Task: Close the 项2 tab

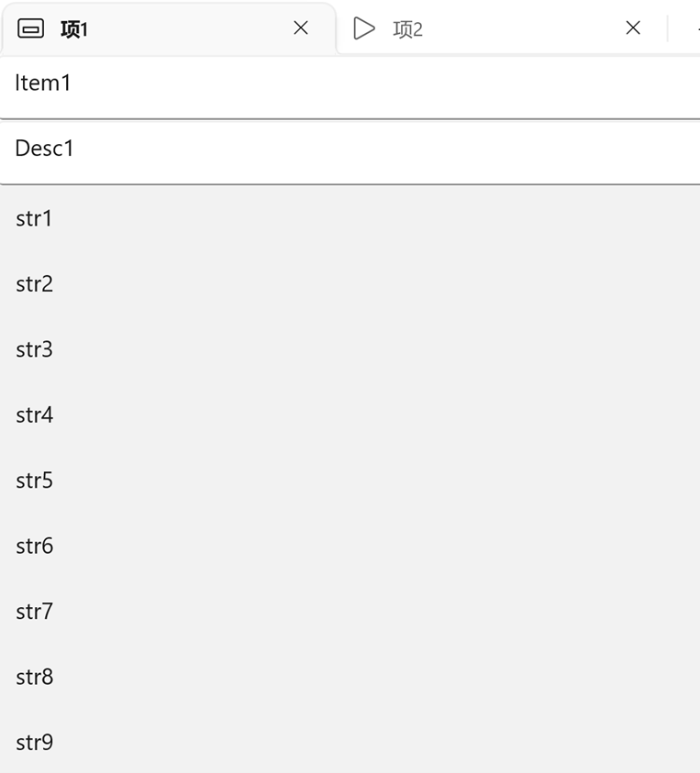Action: (x=633, y=28)
